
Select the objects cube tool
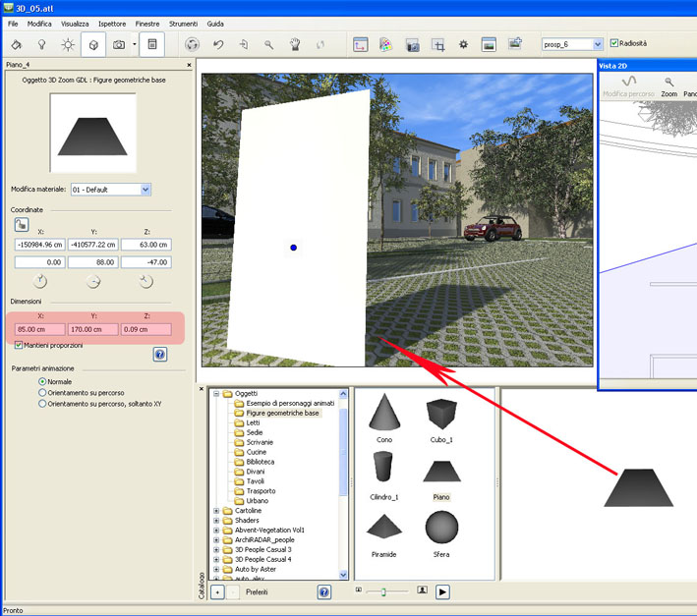(93, 44)
